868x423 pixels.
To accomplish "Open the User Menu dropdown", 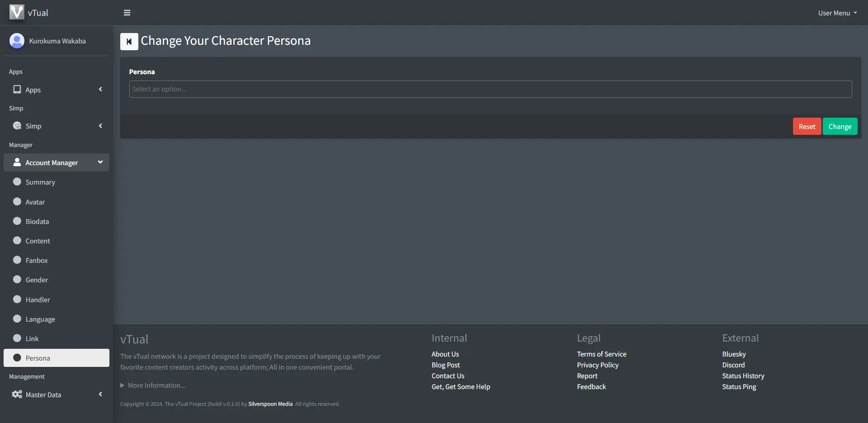I will click(837, 13).
